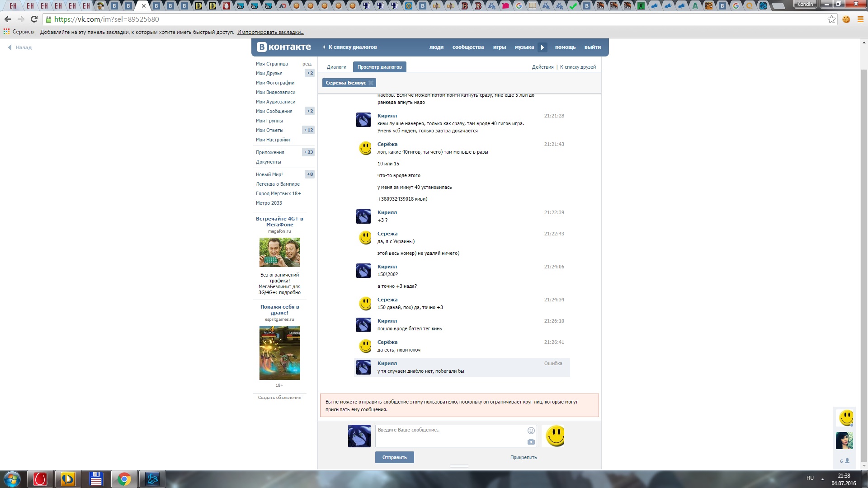Click the ВКонтакте logo
Screen dimensions: 868x488
pos(284,47)
